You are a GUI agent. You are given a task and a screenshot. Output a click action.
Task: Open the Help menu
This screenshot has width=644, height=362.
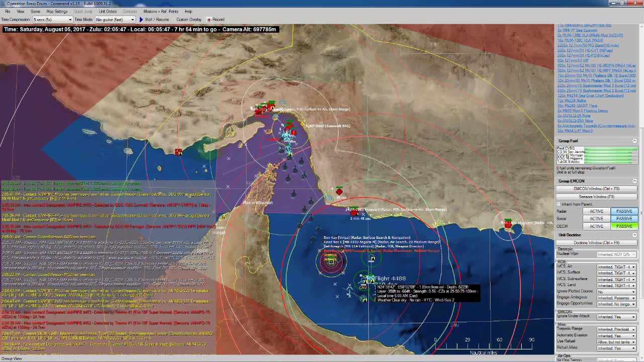click(188, 11)
